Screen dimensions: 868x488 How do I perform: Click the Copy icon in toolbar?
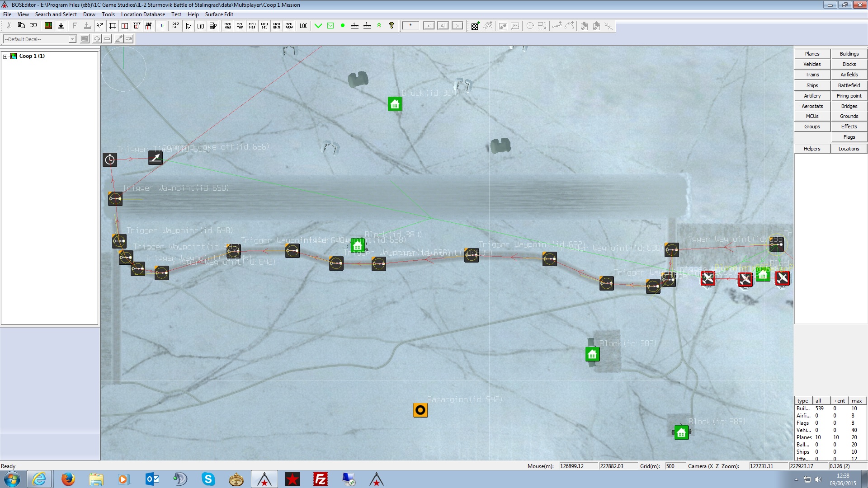tap(21, 26)
